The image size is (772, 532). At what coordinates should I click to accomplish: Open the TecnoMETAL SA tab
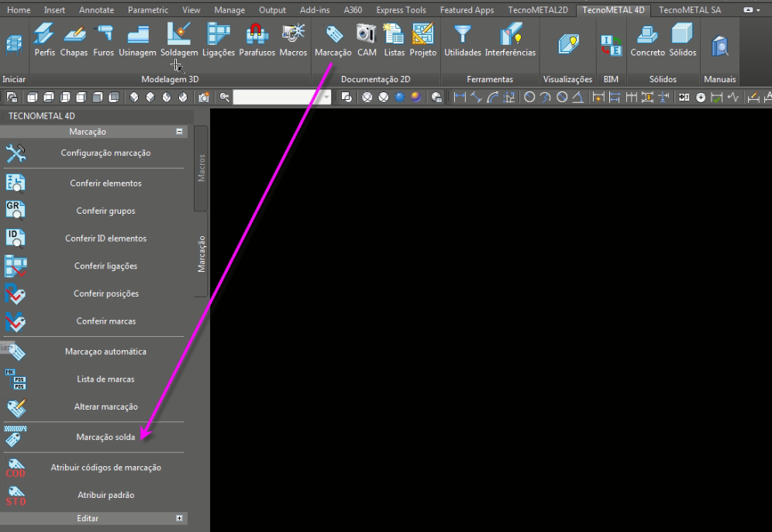[689, 10]
